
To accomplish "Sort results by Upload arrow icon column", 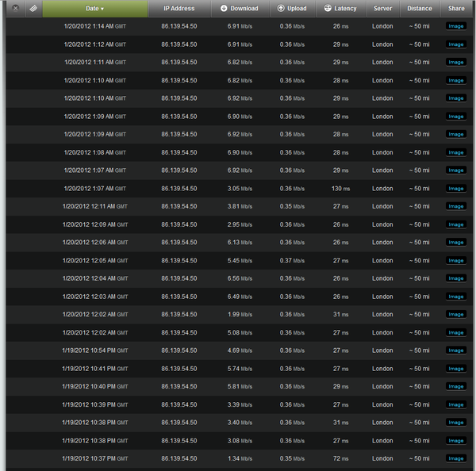I will click(281, 8).
